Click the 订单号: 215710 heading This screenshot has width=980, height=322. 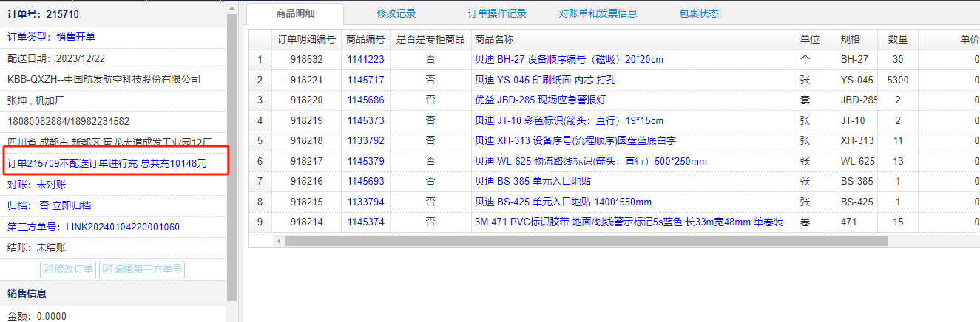click(x=43, y=14)
